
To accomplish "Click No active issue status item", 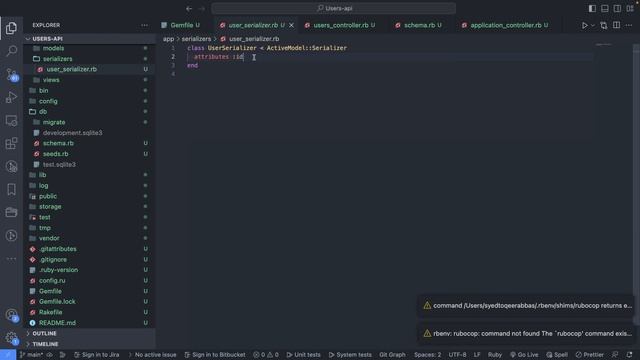I will pyautogui.click(x=152, y=355).
